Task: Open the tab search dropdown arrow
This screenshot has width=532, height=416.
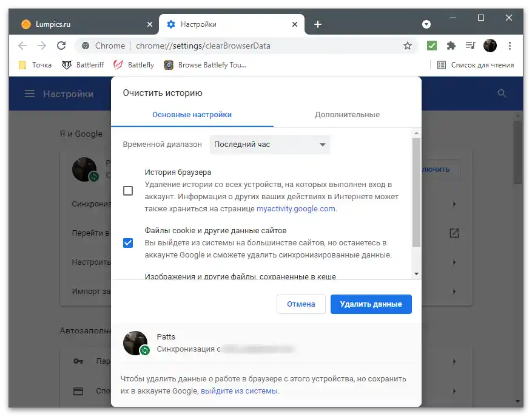Action: pos(426,24)
